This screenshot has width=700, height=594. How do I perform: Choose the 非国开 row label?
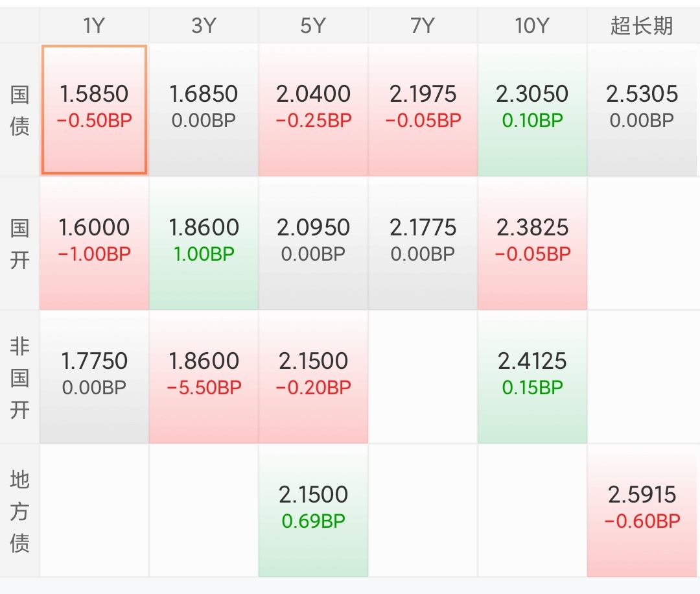pyautogui.click(x=19, y=377)
